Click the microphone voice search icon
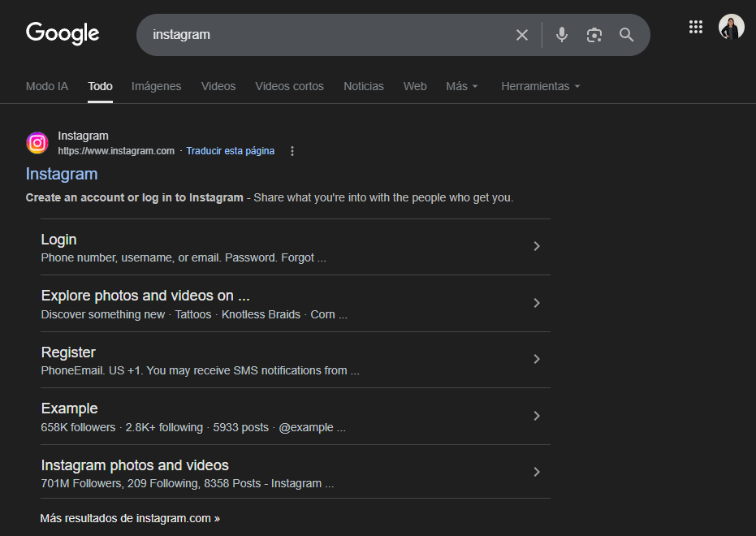Screen dimensions: 756x536 [x=561, y=35]
